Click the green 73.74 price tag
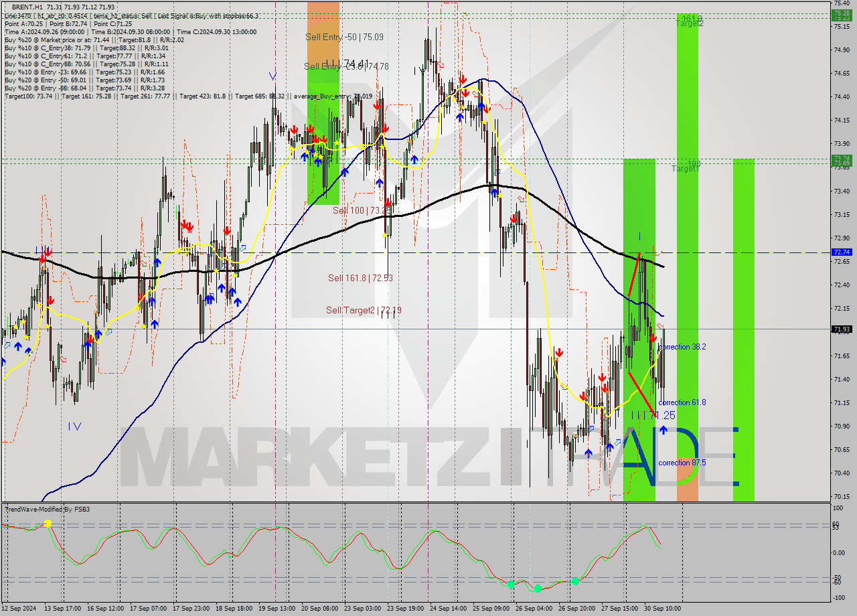This screenshot has height=616, width=857. 842,158
